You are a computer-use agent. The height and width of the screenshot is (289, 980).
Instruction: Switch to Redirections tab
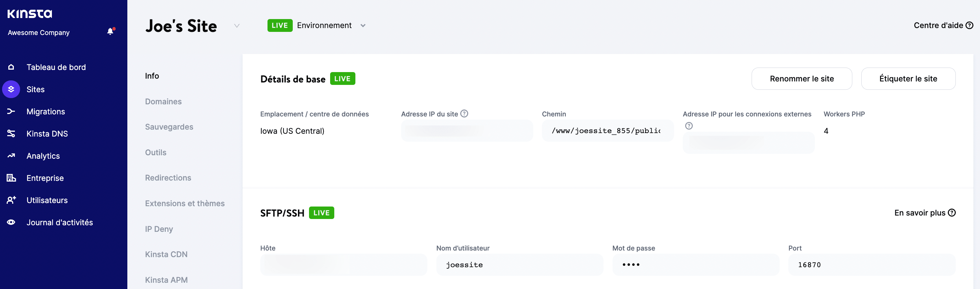point(168,177)
